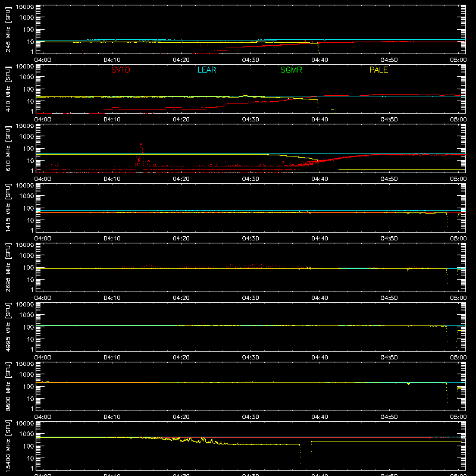The height and width of the screenshot is (476, 476).
Task: Click 04:50 time label under 4995 MHz plot
Action: coord(389,358)
